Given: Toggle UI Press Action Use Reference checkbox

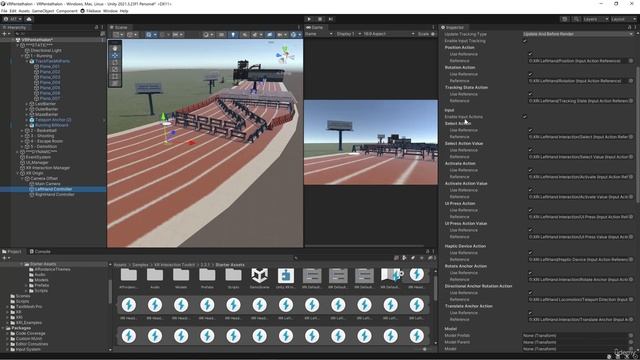Looking at the screenshot, I should 530,210.
